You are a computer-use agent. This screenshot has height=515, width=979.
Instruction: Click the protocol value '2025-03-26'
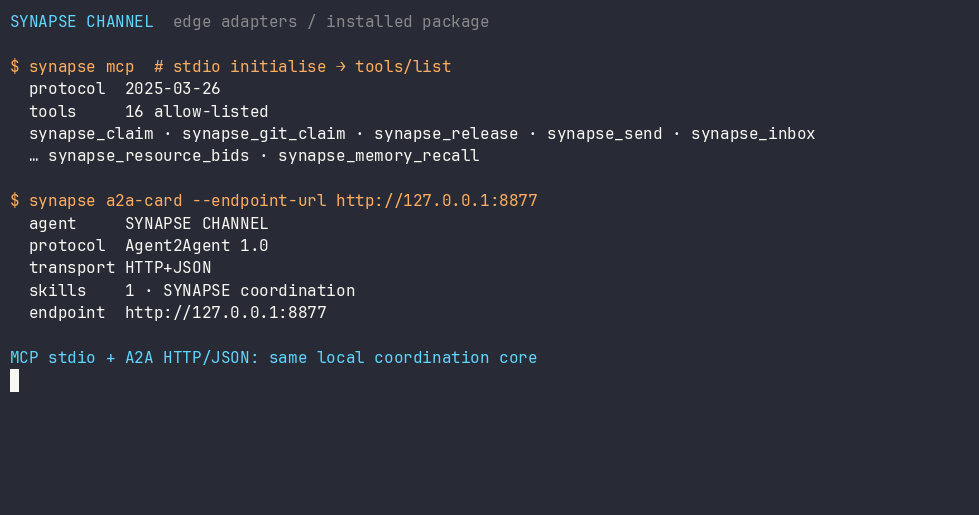coord(173,89)
